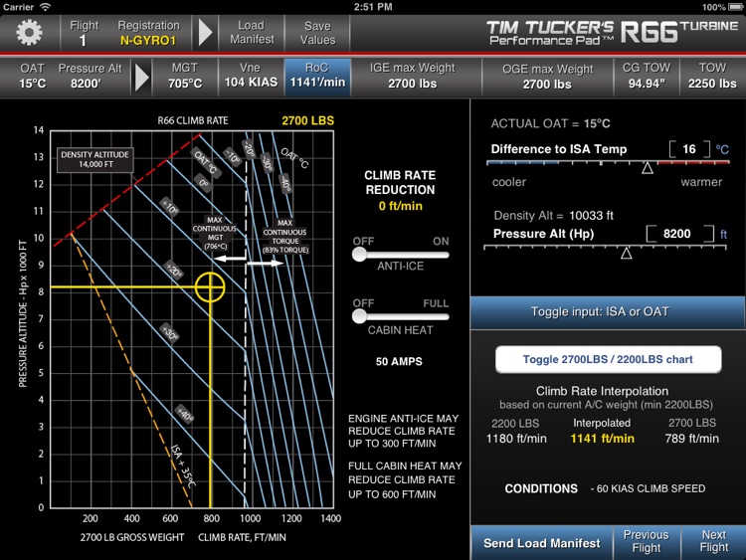Edit the Pressure Alt field 8200

(x=680, y=234)
